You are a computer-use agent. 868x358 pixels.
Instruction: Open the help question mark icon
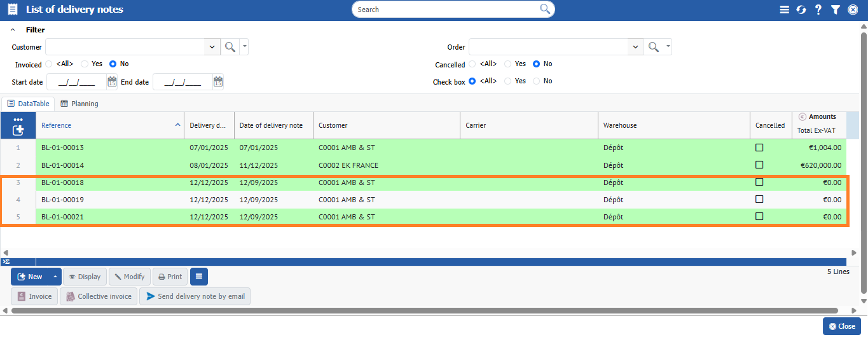point(818,10)
